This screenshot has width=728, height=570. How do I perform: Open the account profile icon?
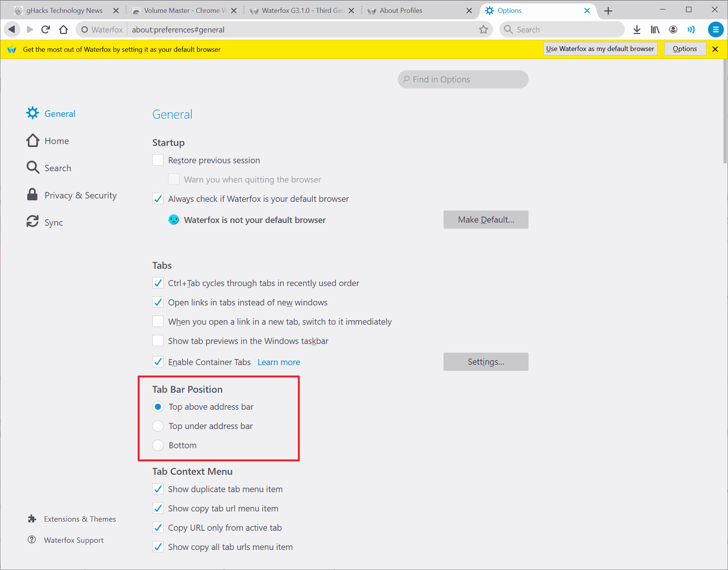(x=673, y=29)
